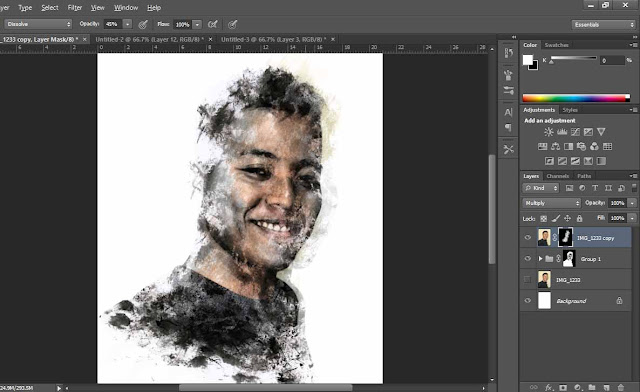
Task: Open the Brush Presets panel icon
Action: 509,75
